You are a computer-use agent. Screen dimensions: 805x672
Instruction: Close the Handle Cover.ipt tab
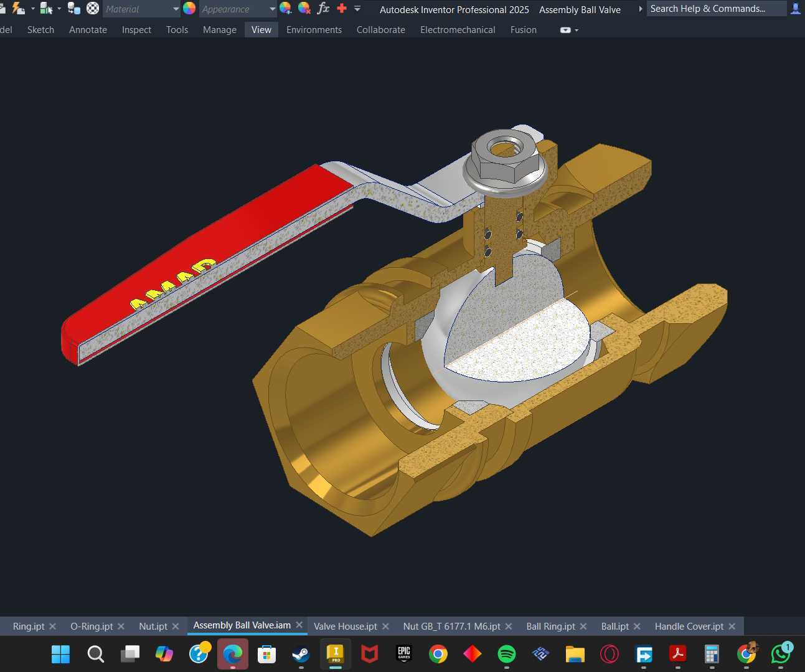click(732, 627)
